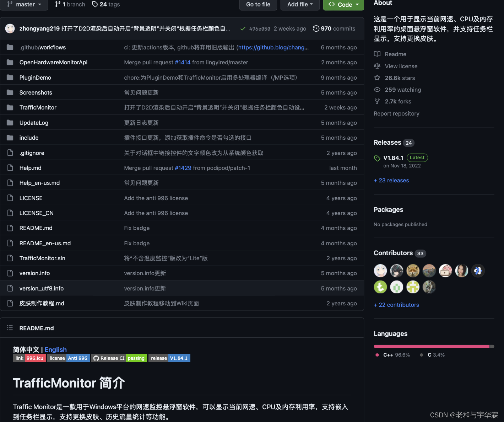View the 1 branch link

tap(70, 5)
